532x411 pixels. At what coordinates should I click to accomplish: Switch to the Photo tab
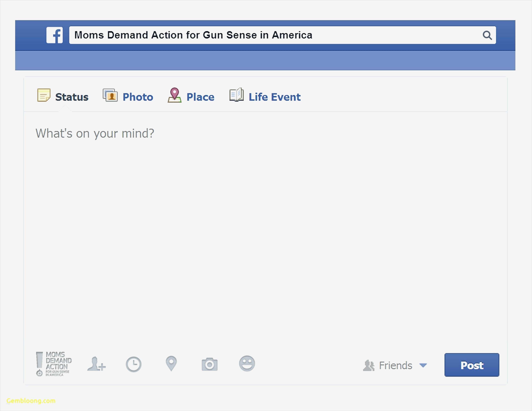click(x=138, y=97)
